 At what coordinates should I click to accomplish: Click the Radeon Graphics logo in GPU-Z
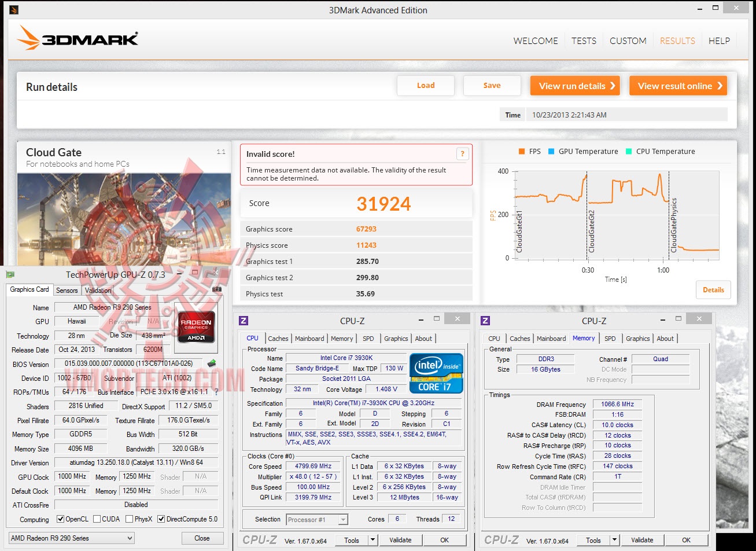click(x=196, y=328)
